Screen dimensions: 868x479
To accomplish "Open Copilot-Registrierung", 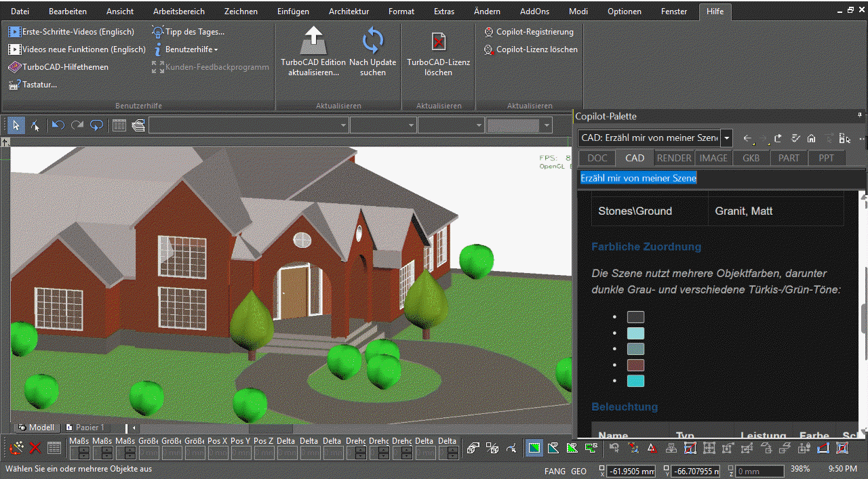I will point(529,32).
